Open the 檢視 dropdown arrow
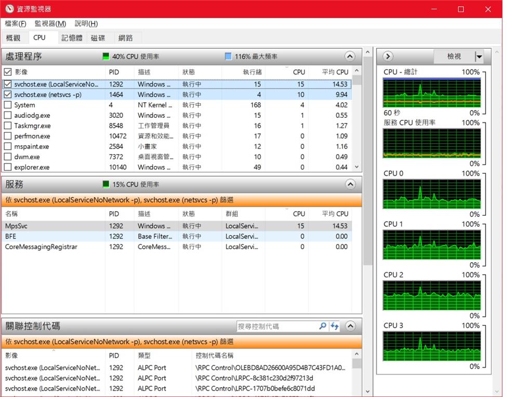Viewport: 532px width, 397px height. click(479, 56)
